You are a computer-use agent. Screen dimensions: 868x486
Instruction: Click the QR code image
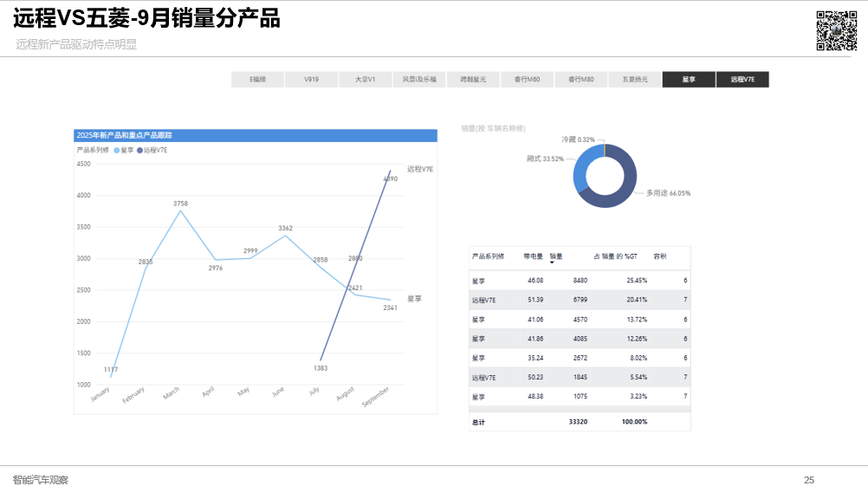tap(837, 30)
